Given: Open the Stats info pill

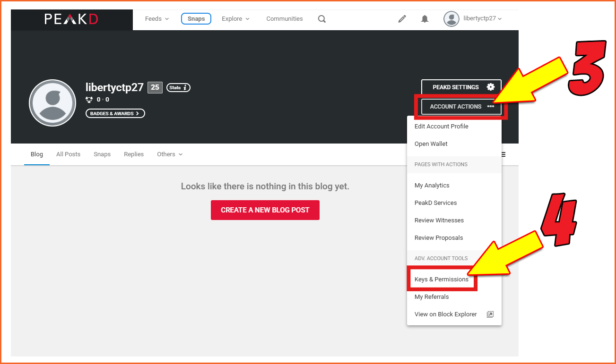Looking at the screenshot, I should [x=178, y=87].
